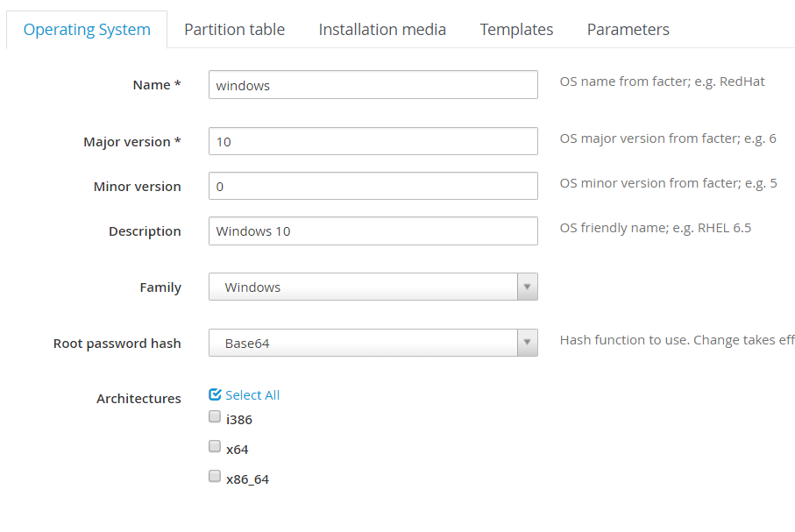
Task: Click the Select All link text
Action: 252,395
